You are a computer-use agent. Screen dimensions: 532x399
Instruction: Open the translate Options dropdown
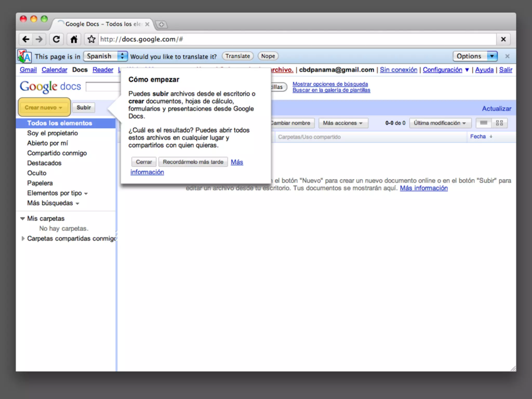tap(475, 56)
